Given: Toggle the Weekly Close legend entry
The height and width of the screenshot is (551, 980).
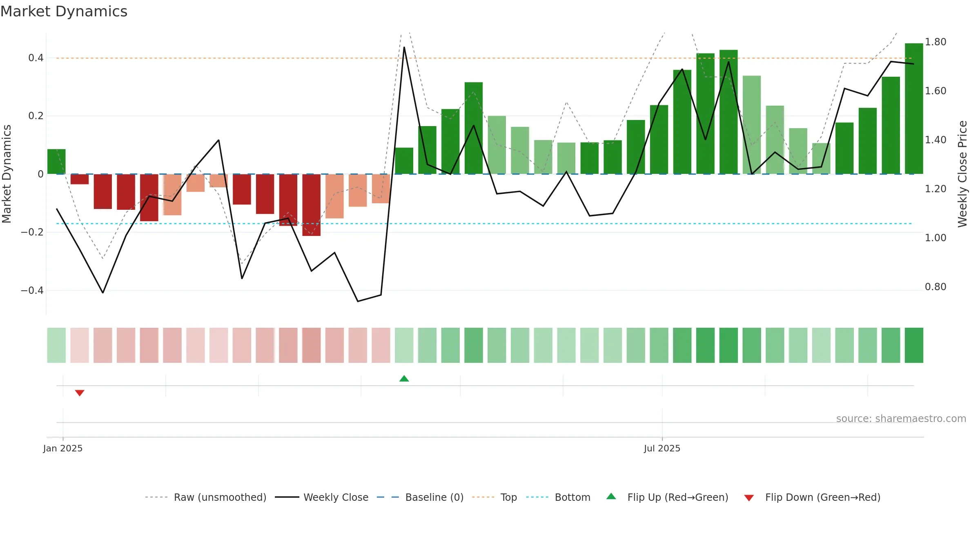Looking at the screenshot, I should tap(322, 497).
